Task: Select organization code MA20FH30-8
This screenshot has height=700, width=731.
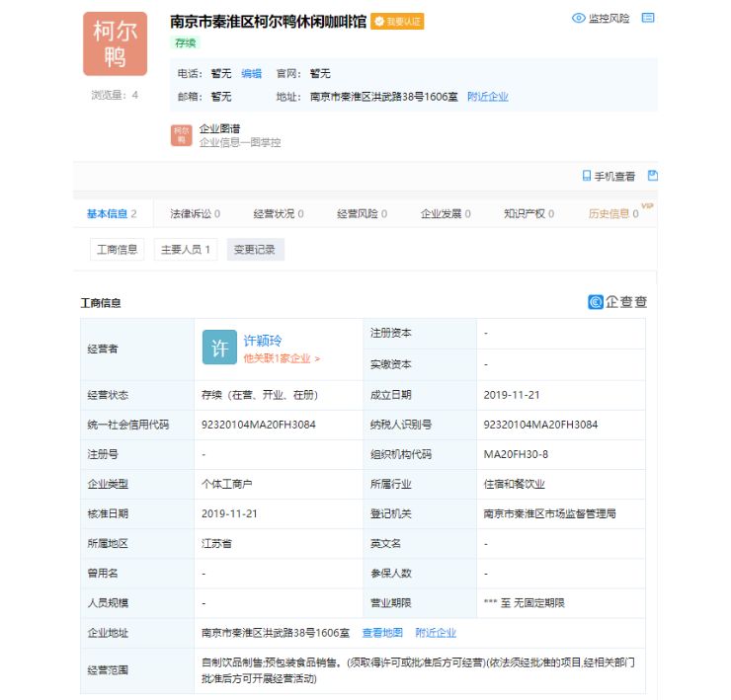Action: click(516, 454)
